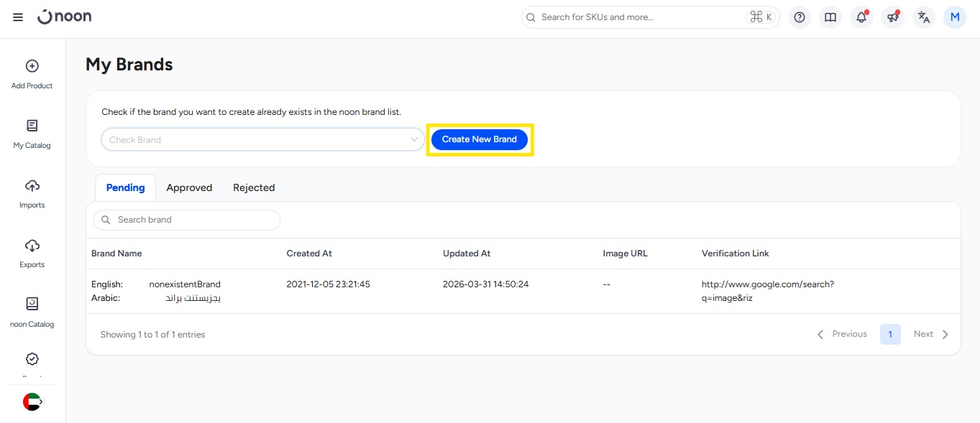Open the announcements megaphone icon
Viewport: 980px width, 423px height.
pos(892,17)
